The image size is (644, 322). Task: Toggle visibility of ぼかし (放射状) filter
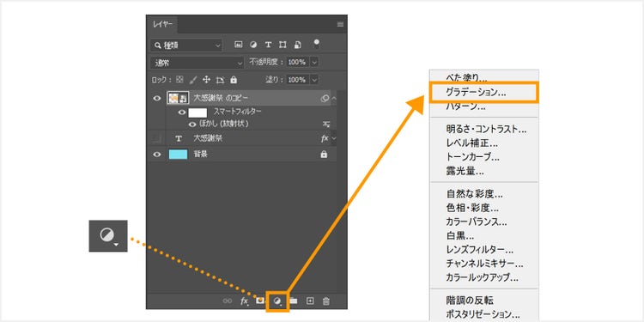[191, 124]
